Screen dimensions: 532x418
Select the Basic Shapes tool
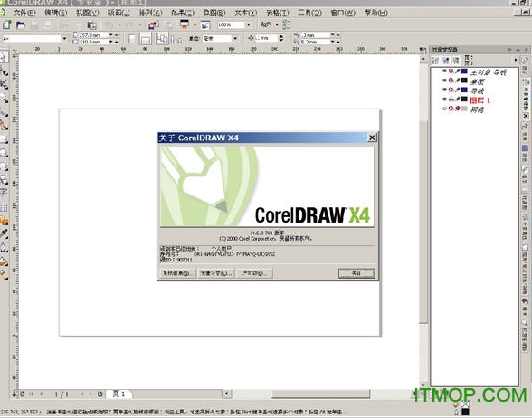pyautogui.click(x=4, y=179)
